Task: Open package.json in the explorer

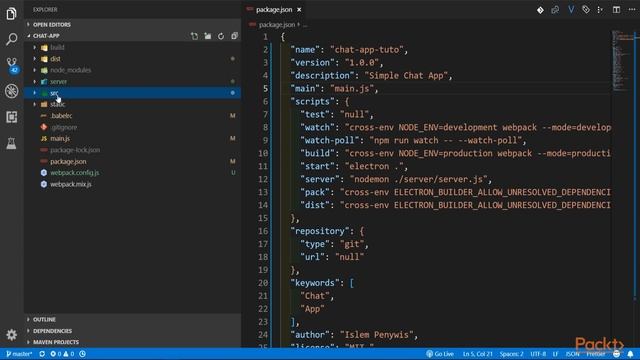Action: tap(68, 162)
